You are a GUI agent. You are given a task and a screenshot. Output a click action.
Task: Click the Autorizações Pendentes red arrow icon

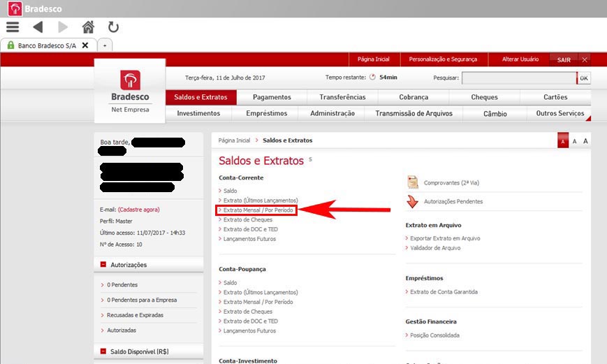[412, 202]
